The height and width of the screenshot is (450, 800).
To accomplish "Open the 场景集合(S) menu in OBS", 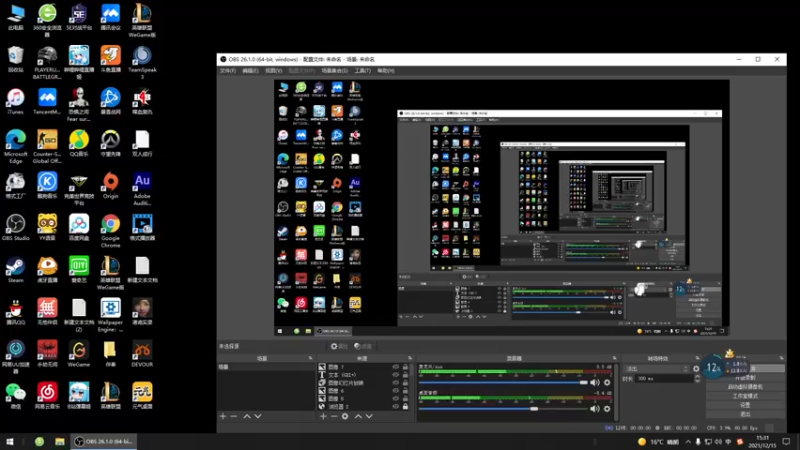I will pos(335,70).
